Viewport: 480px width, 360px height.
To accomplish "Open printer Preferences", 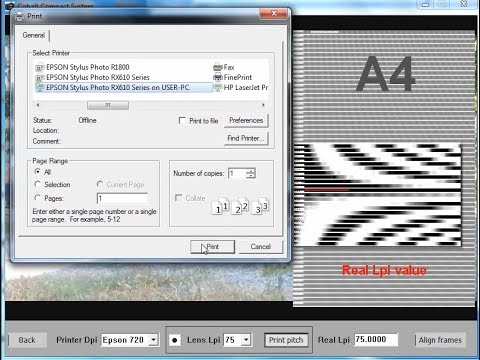I will 246,120.
